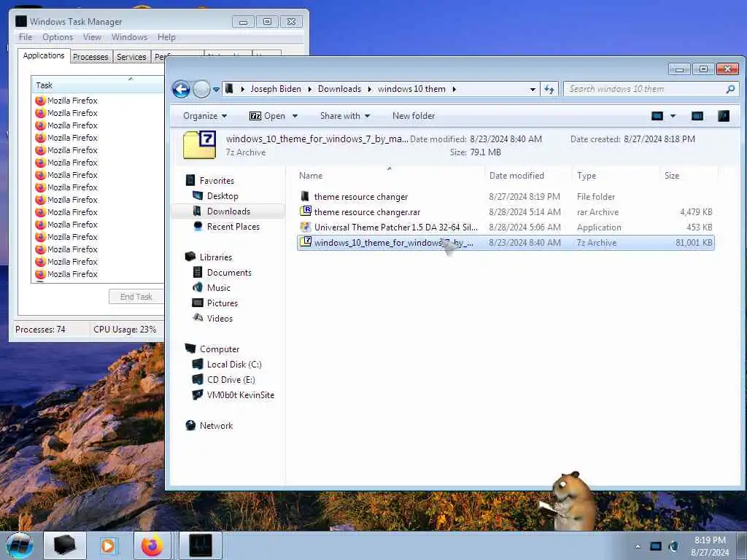This screenshot has width=747, height=560.
Task: Open Desktop in the navigation pane
Action: click(x=222, y=195)
